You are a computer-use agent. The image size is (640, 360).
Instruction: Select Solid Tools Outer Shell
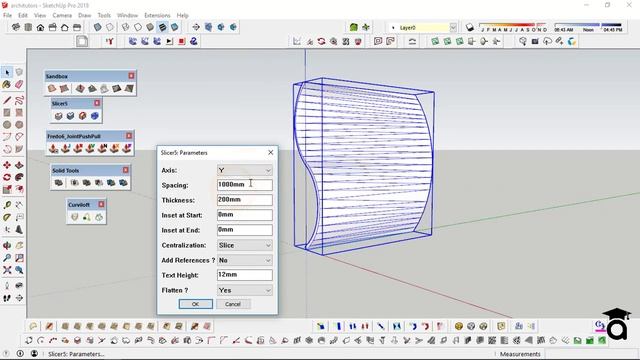pos(59,182)
